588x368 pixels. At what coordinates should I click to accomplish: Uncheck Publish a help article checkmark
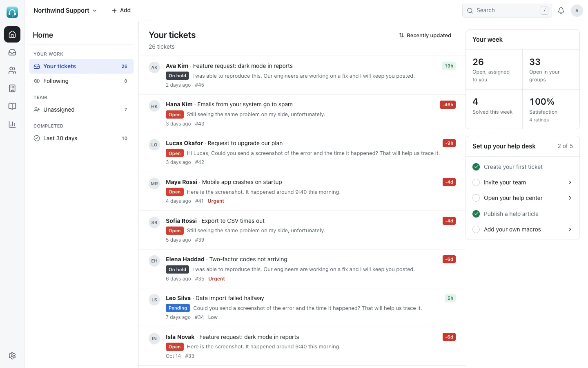click(x=476, y=214)
